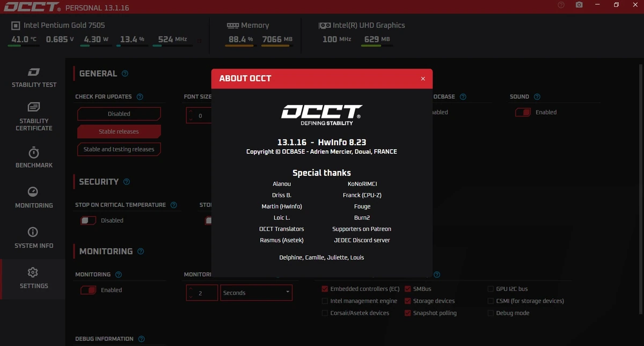Image resolution: width=644 pixels, height=346 pixels.
Task: Uncheck Snapshot polling
Action: pos(408,313)
